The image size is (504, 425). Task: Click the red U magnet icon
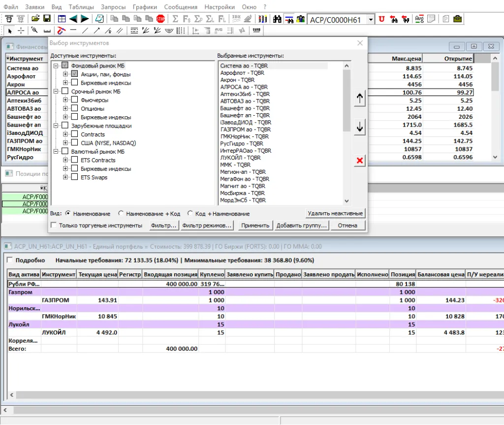[381, 19]
